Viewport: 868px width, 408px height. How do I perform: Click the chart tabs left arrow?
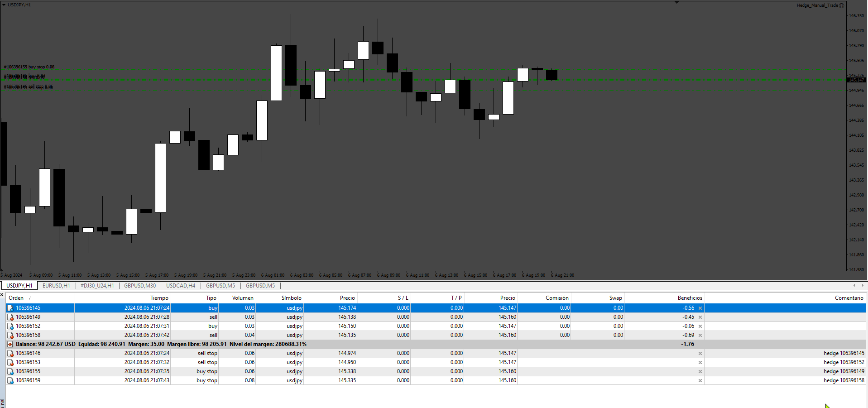(854, 285)
